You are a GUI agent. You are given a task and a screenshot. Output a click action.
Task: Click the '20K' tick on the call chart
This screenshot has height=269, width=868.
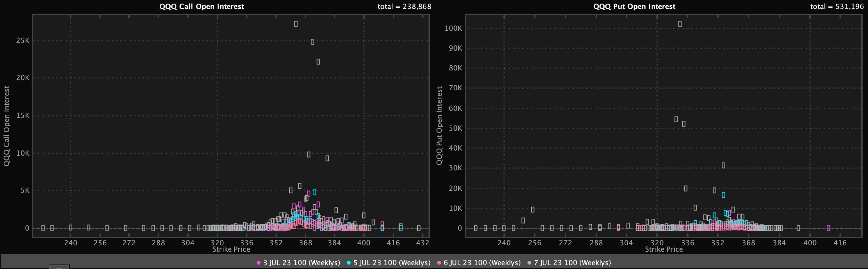click(23, 78)
